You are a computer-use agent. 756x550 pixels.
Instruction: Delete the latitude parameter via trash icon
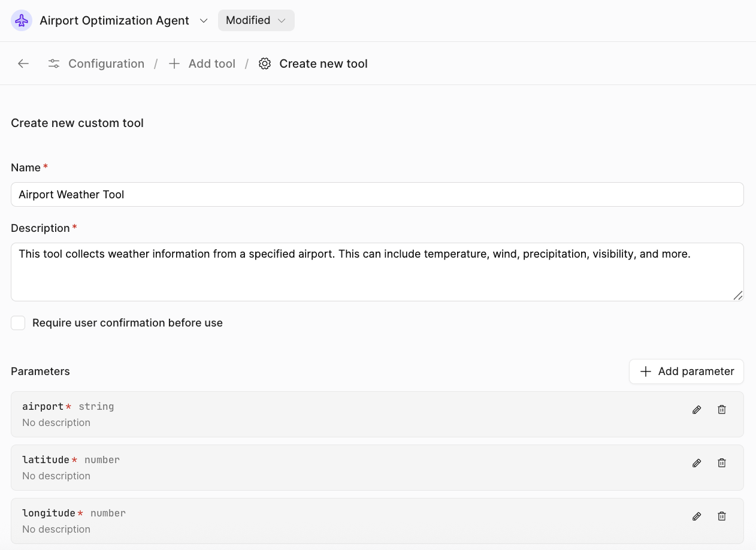722,463
